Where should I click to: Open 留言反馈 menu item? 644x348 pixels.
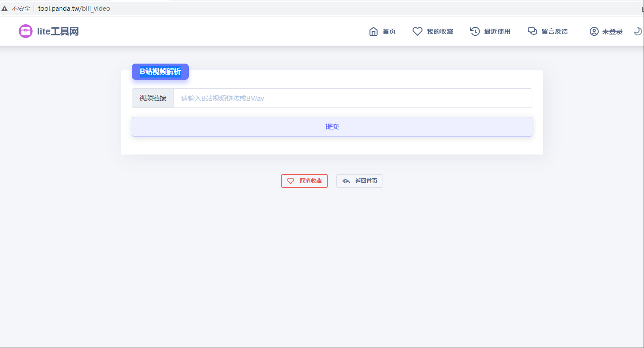[555, 31]
